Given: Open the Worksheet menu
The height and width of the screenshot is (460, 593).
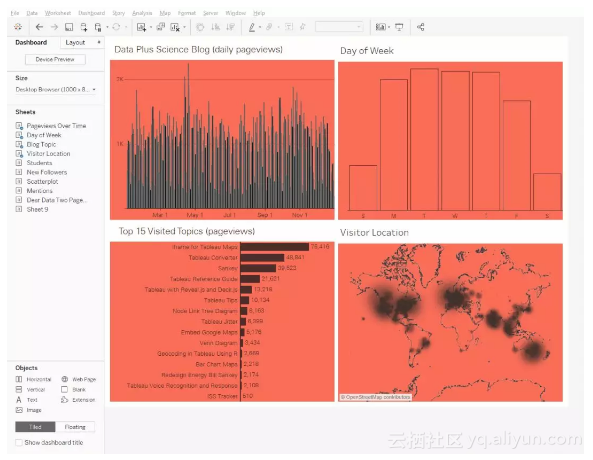Looking at the screenshot, I should tap(58, 13).
